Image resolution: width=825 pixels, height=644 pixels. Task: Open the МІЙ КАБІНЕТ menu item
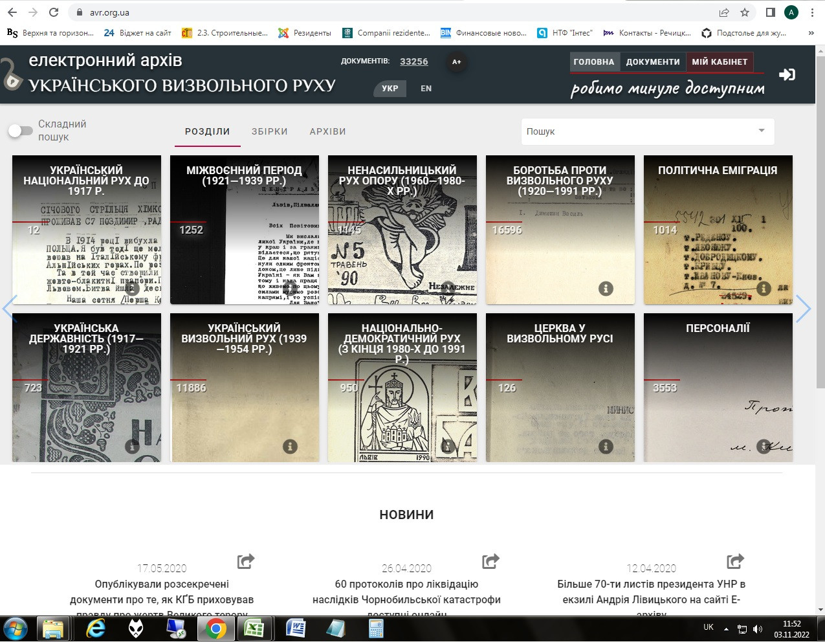pos(720,62)
